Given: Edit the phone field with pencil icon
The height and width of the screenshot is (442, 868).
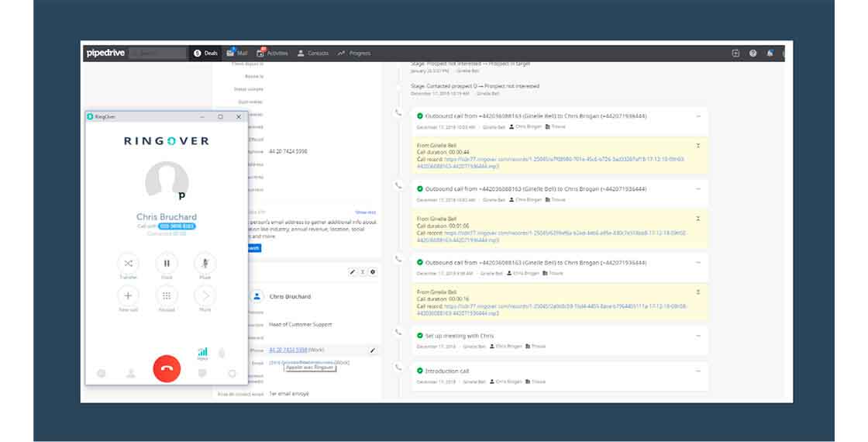Looking at the screenshot, I should (x=373, y=350).
